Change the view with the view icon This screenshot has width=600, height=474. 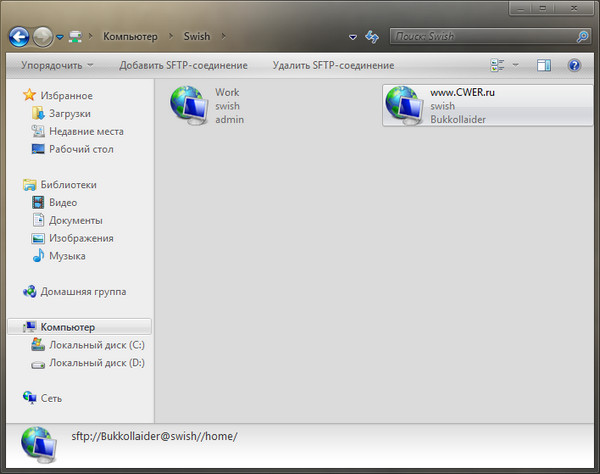497,65
